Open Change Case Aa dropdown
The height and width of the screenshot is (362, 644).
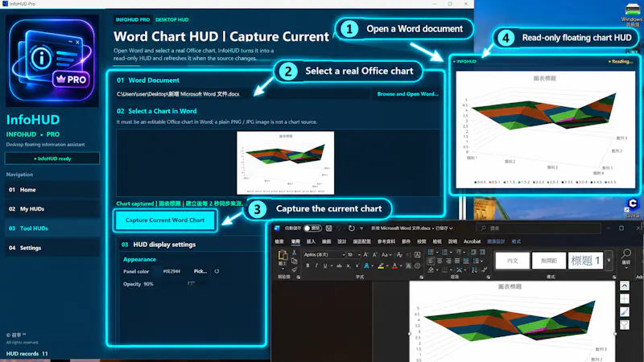coord(386,255)
